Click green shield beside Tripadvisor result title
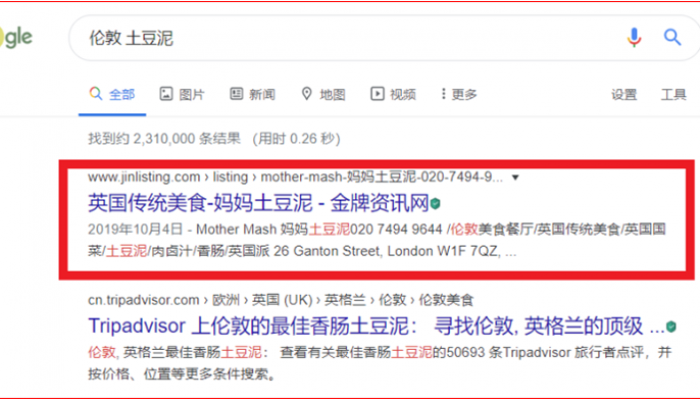700x400 pixels. [670, 327]
